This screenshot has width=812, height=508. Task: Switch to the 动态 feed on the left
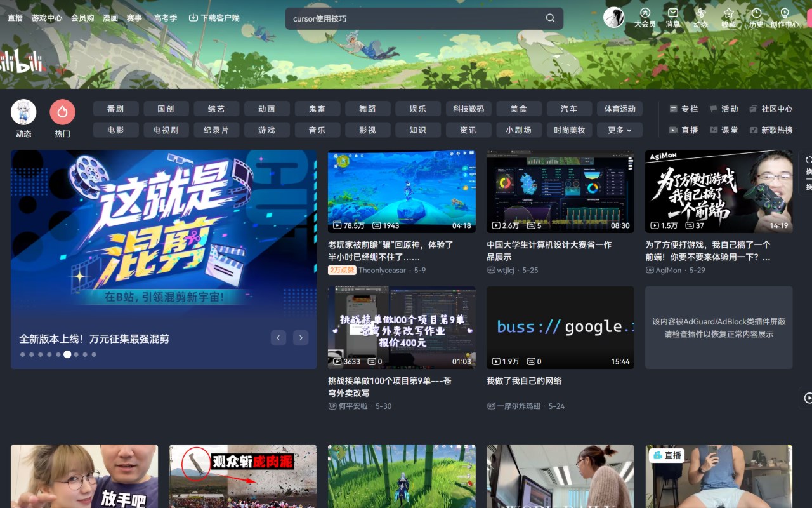coord(23,110)
